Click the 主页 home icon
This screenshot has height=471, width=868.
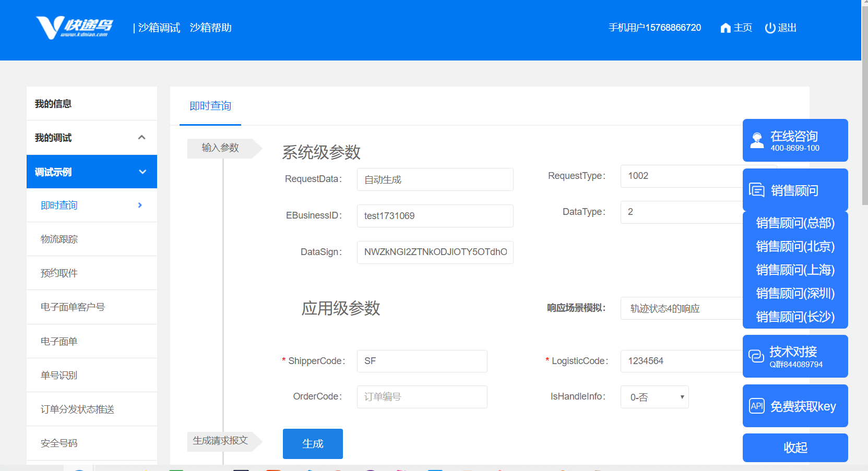point(726,28)
